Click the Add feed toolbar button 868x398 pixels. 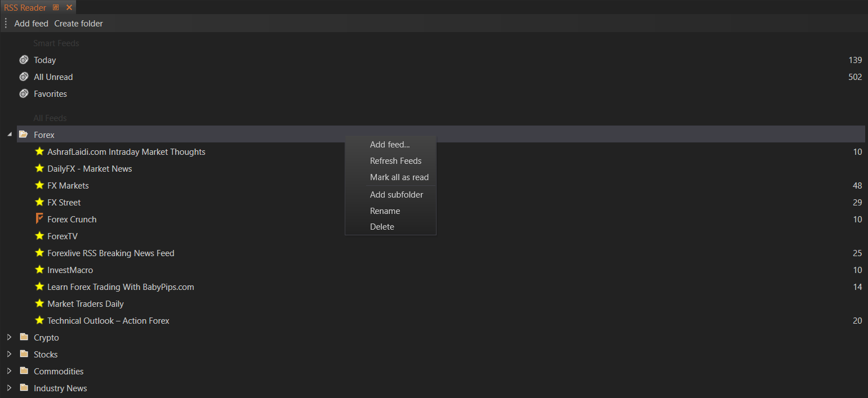click(x=31, y=24)
